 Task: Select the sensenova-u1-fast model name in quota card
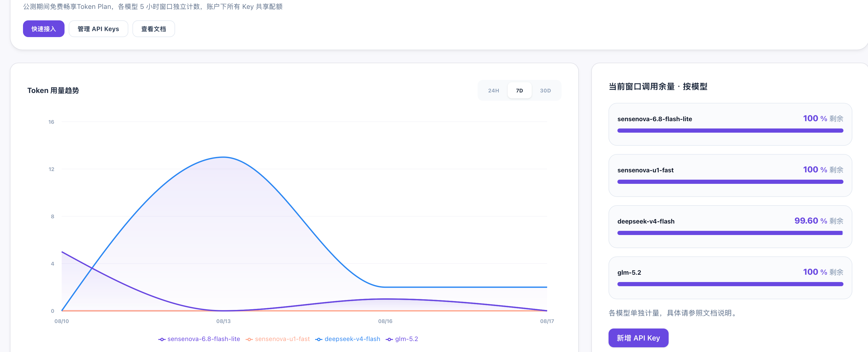tap(646, 170)
